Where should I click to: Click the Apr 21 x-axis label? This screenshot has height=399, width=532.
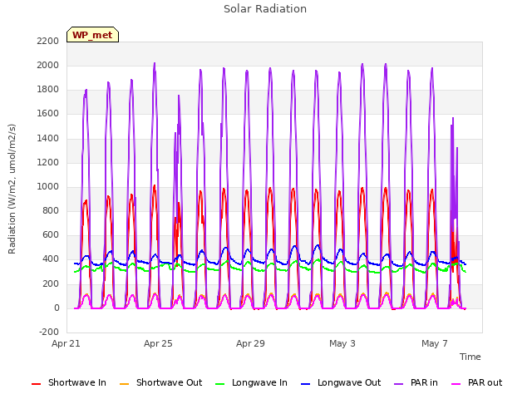click(x=66, y=343)
